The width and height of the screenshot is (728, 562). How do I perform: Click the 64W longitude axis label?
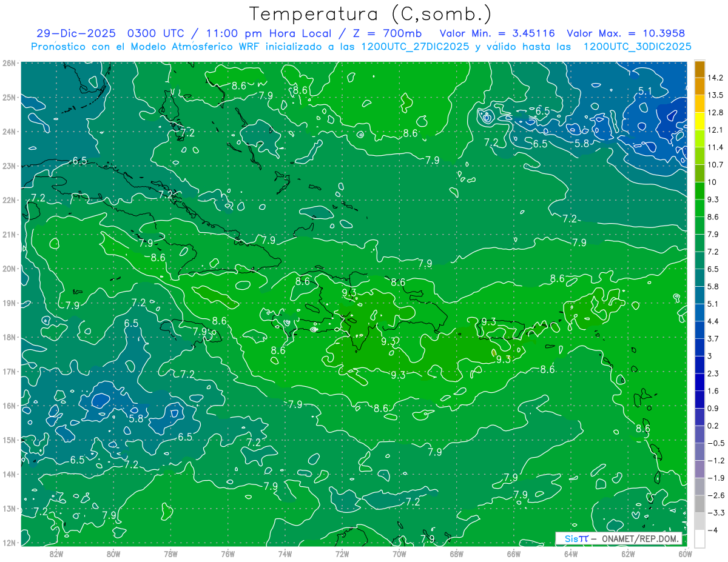point(571,553)
